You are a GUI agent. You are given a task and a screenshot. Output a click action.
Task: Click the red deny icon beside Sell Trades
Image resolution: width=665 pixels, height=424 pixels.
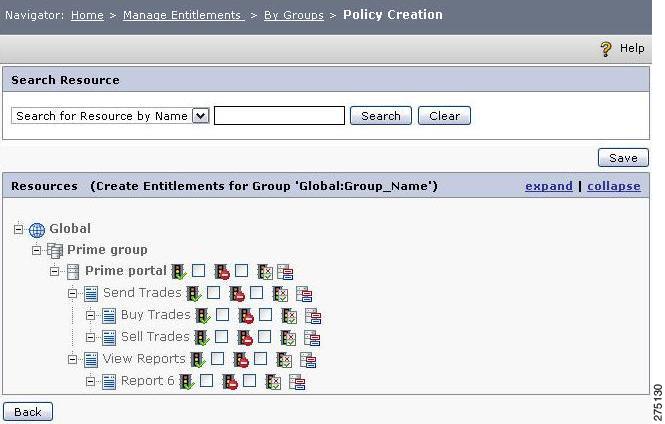(245, 338)
